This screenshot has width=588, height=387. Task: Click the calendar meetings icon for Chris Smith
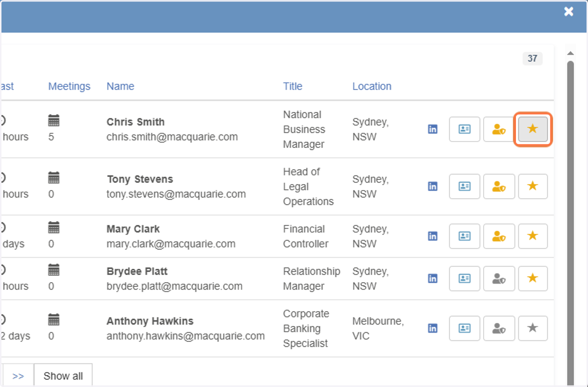(54, 120)
